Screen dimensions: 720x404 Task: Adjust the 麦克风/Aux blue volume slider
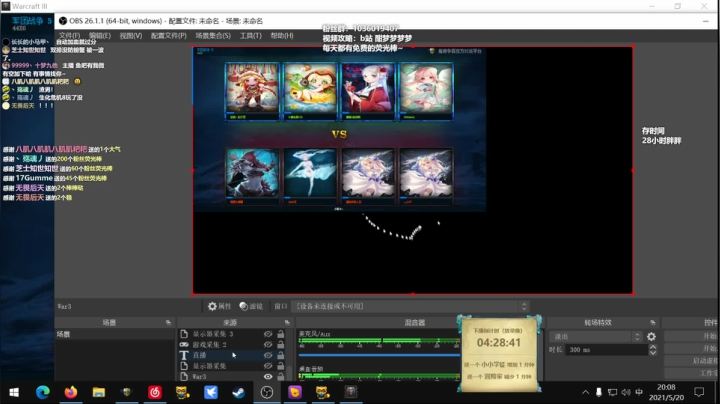tap(379, 355)
